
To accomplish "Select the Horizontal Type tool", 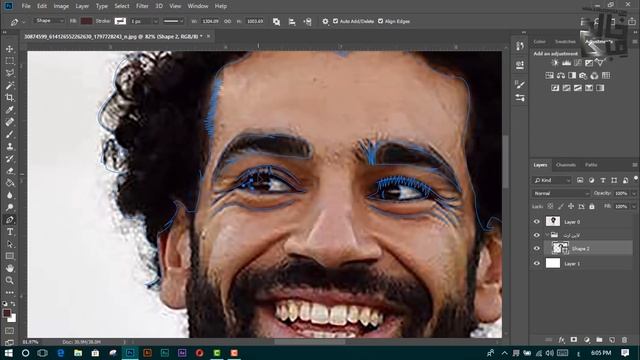I will [x=9, y=232].
